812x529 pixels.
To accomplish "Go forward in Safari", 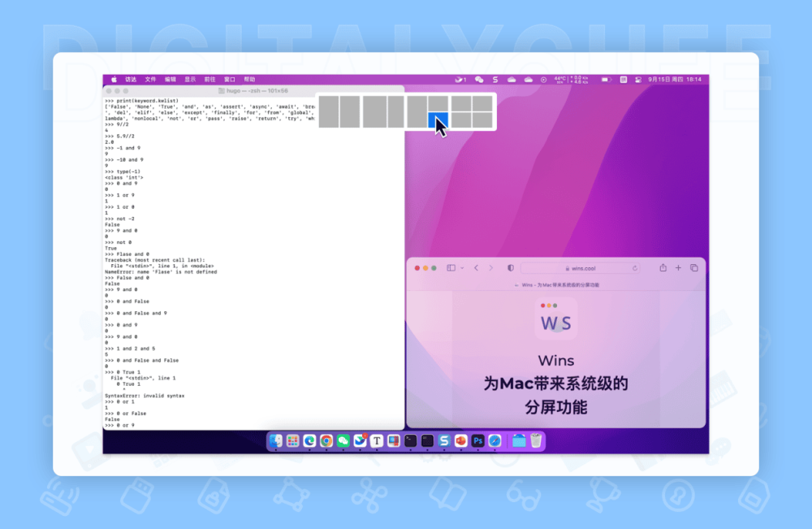I will point(491,268).
